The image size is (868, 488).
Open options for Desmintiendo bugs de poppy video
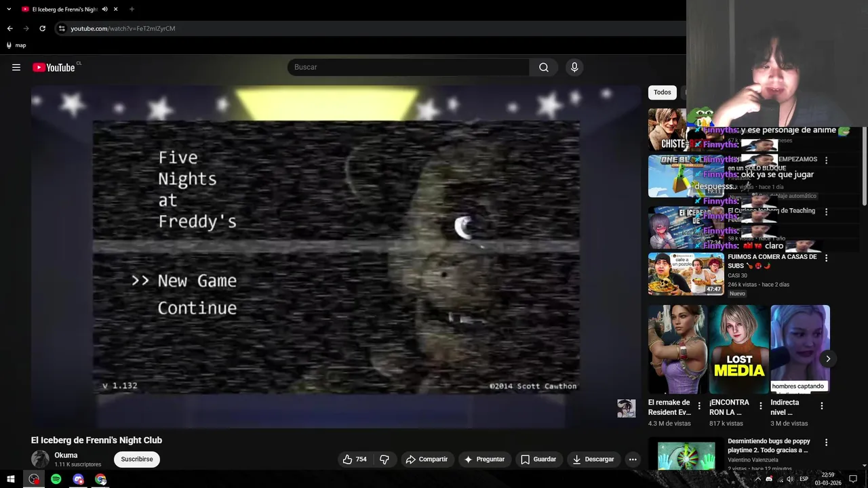tap(826, 443)
